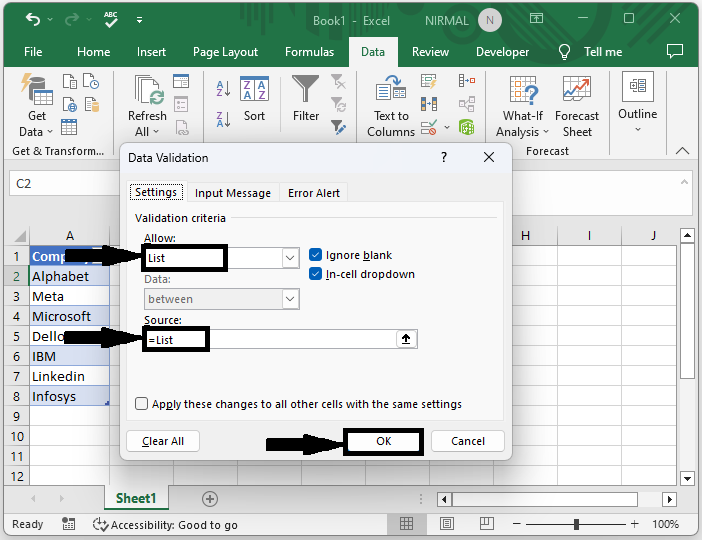Click the Zoom out minus button

coord(516,523)
